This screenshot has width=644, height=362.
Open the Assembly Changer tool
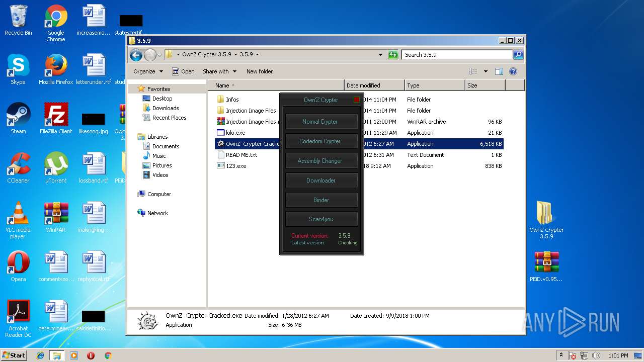321,161
